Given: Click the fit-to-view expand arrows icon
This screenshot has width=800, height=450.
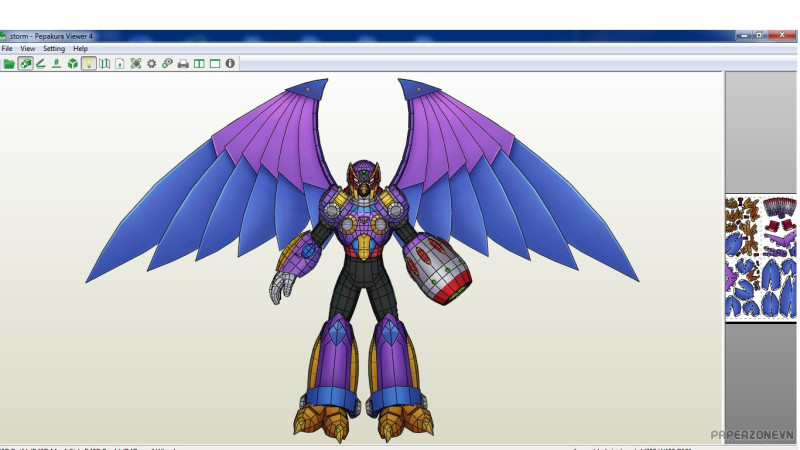Looking at the screenshot, I should [x=136, y=64].
